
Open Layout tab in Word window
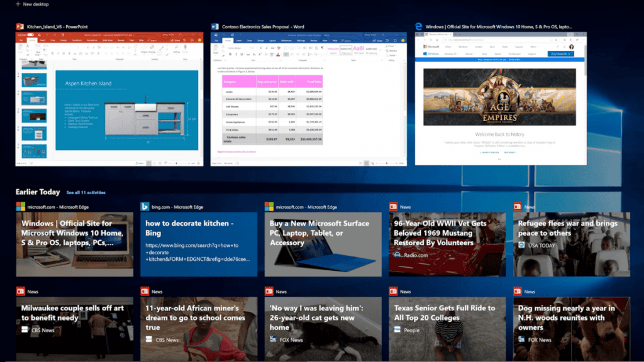coord(272,41)
